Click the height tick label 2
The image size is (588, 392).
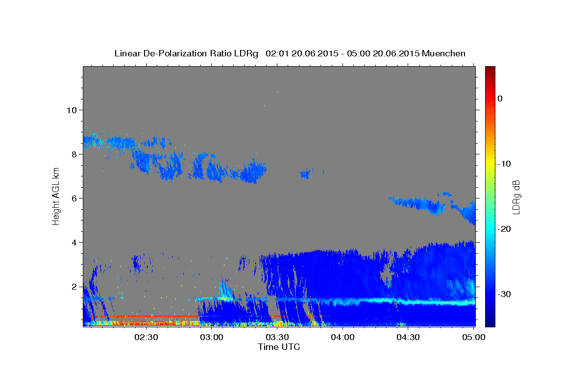[x=74, y=286]
